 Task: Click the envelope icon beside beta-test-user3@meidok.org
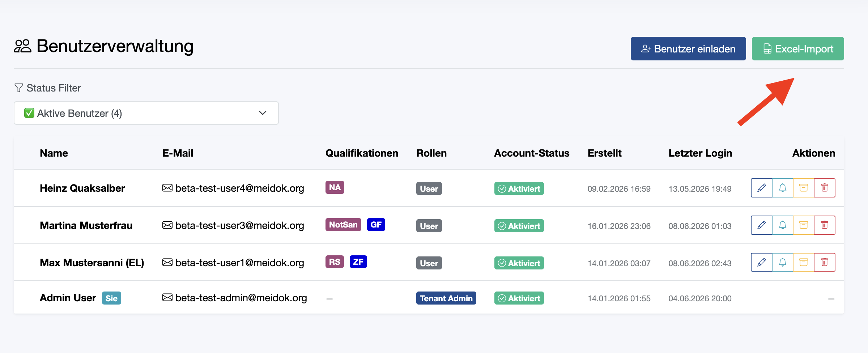pyautogui.click(x=167, y=225)
